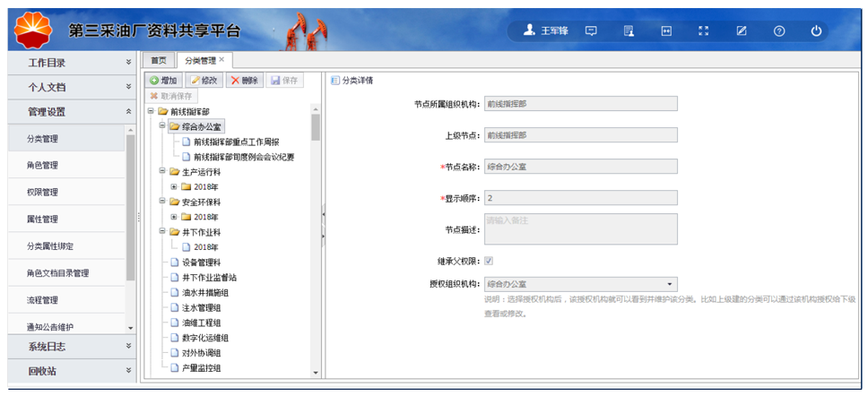The width and height of the screenshot is (868, 396).
Task: Collapse the 综合办公室 tree node
Action: [x=162, y=126]
